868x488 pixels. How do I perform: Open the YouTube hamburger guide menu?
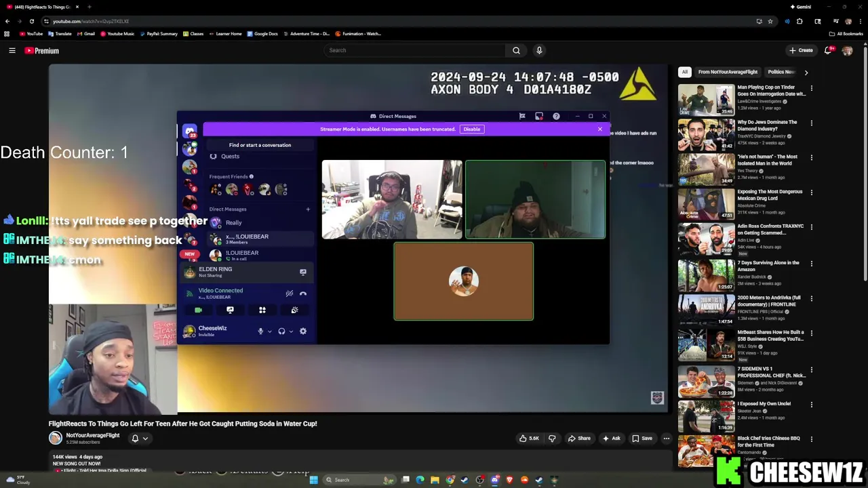click(12, 50)
